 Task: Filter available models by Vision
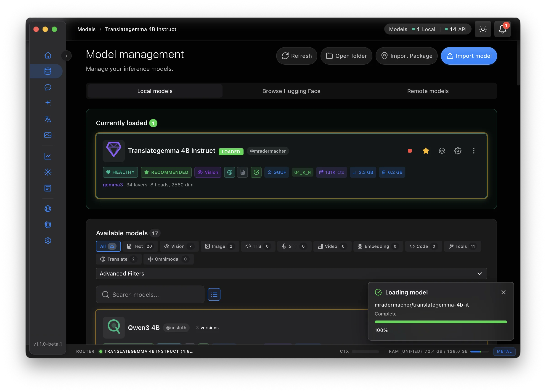coord(179,246)
